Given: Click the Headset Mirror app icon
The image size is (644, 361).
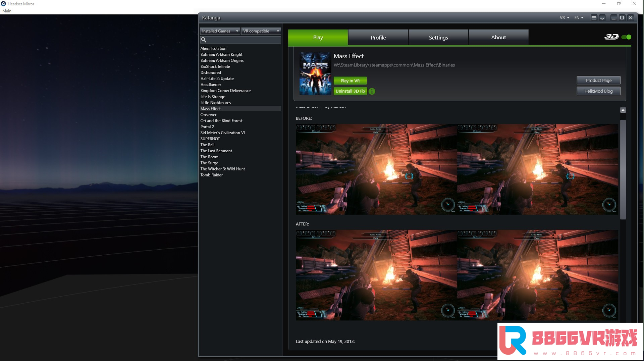Looking at the screenshot, I should tap(3, 4).
